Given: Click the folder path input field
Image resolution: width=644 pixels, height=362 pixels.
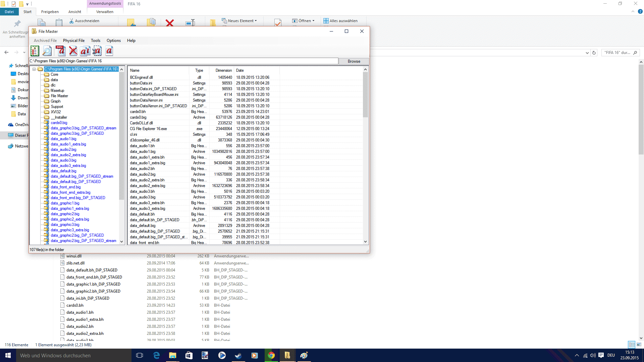Looking at the screenshot, I should tap(183, 61).
